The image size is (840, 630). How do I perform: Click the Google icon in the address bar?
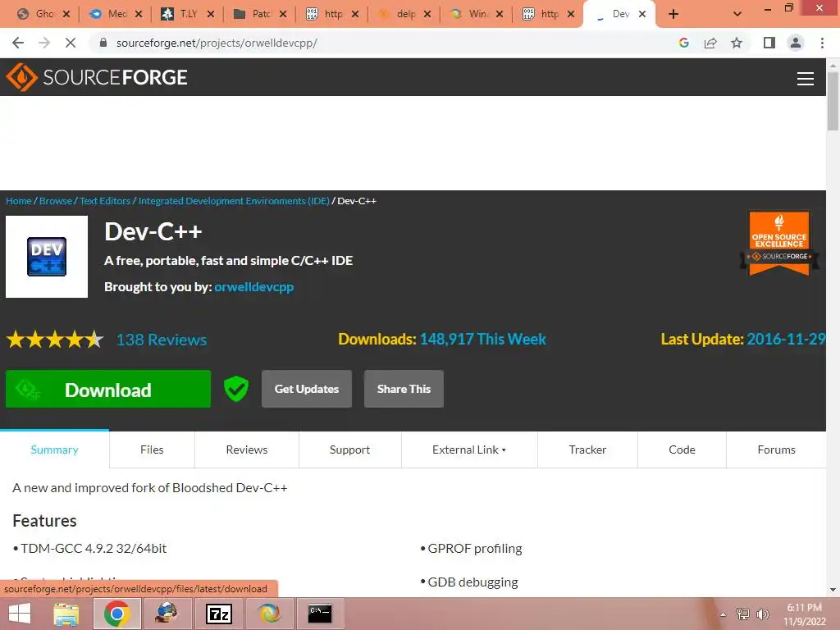(683, 43)
